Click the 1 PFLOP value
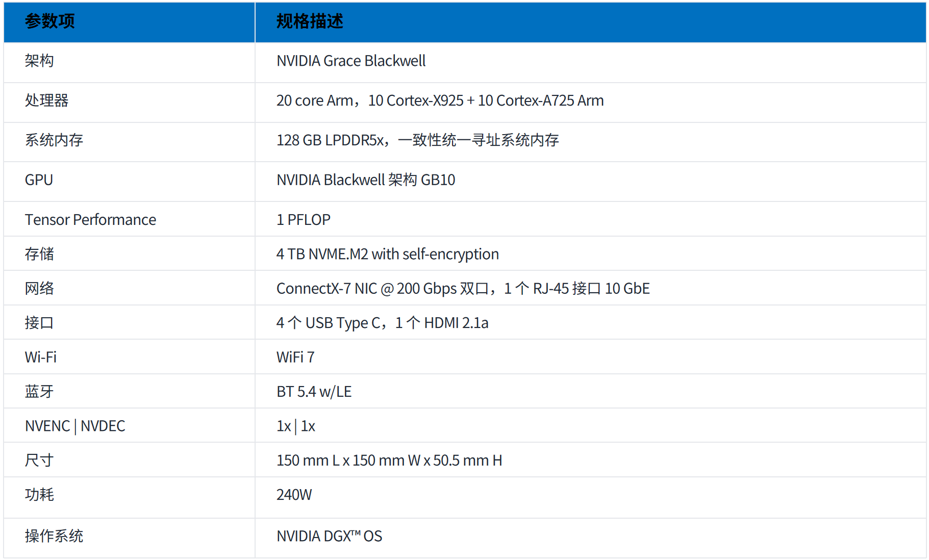Image resolution: width=929 pixels, height=560 pixels. coord(304,220)
